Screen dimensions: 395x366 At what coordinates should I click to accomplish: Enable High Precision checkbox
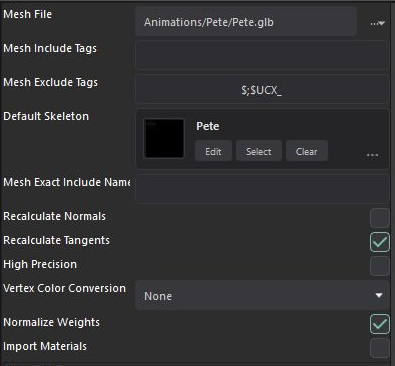tap(380, 266)
